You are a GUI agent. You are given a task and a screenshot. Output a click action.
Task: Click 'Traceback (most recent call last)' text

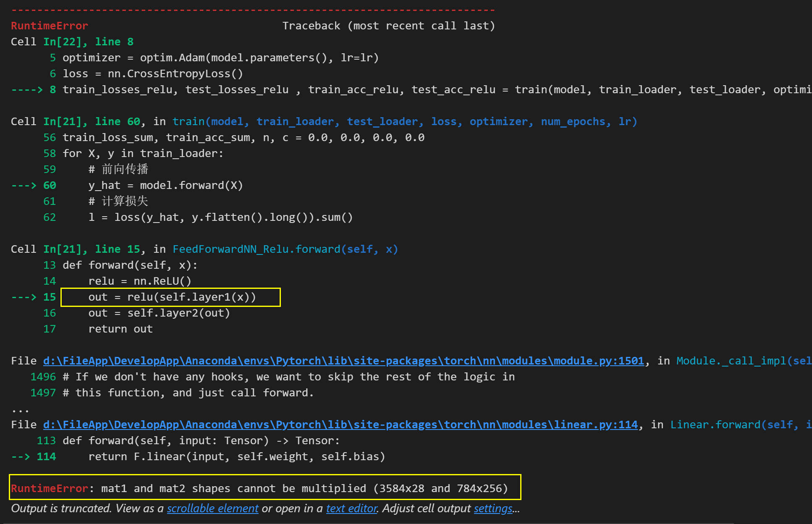389,26
